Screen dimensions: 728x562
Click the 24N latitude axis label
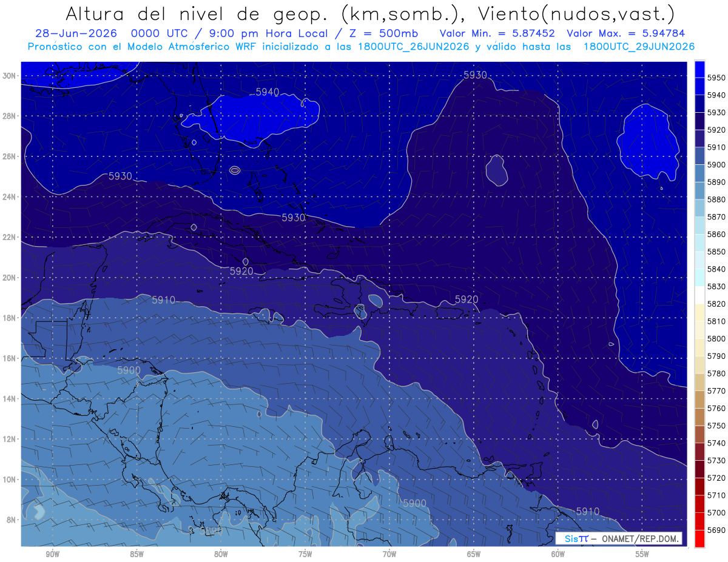(x=8, y=197)
